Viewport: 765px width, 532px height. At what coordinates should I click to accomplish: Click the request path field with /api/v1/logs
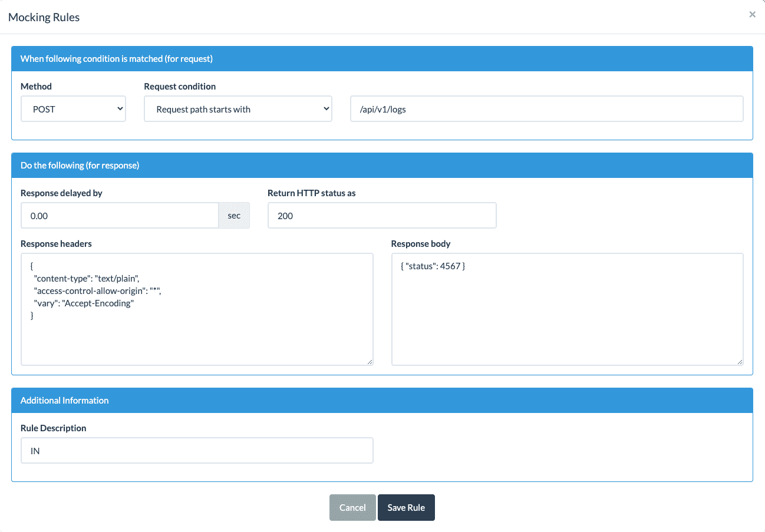546,109
